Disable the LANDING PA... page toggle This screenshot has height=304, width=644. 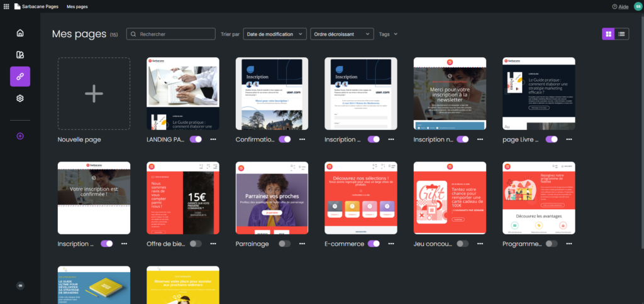click(x=196, y=139)
